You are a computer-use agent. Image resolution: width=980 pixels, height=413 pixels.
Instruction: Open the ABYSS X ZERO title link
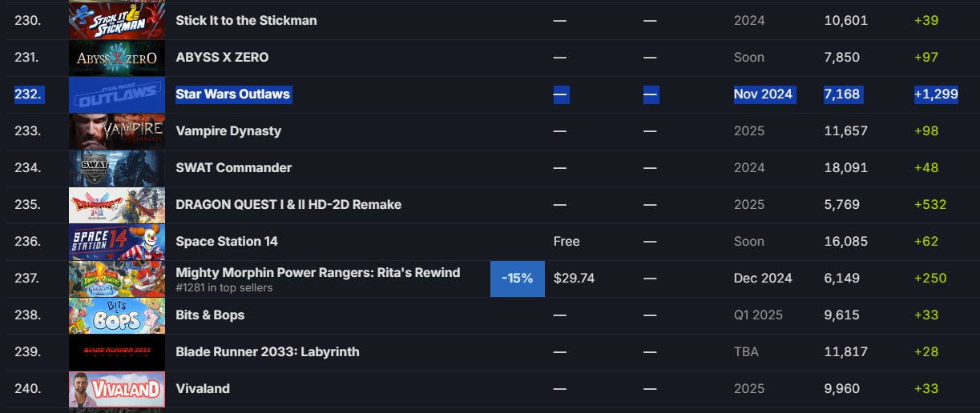[x=222, y=58]
